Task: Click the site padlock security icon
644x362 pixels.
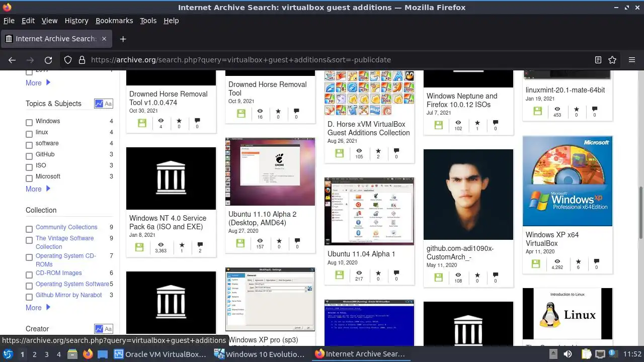Action: (x=82, y=60)
